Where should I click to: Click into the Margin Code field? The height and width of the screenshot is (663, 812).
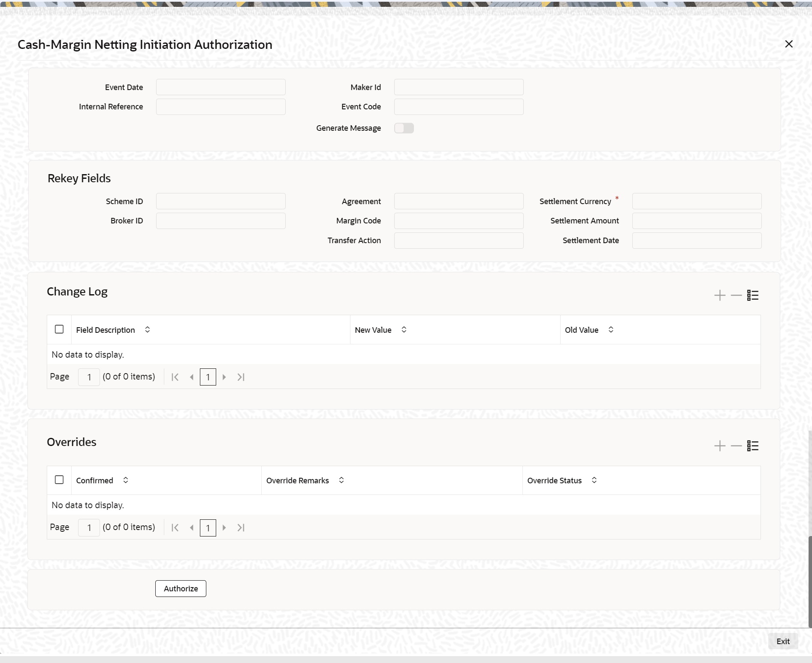click(459, 221)
